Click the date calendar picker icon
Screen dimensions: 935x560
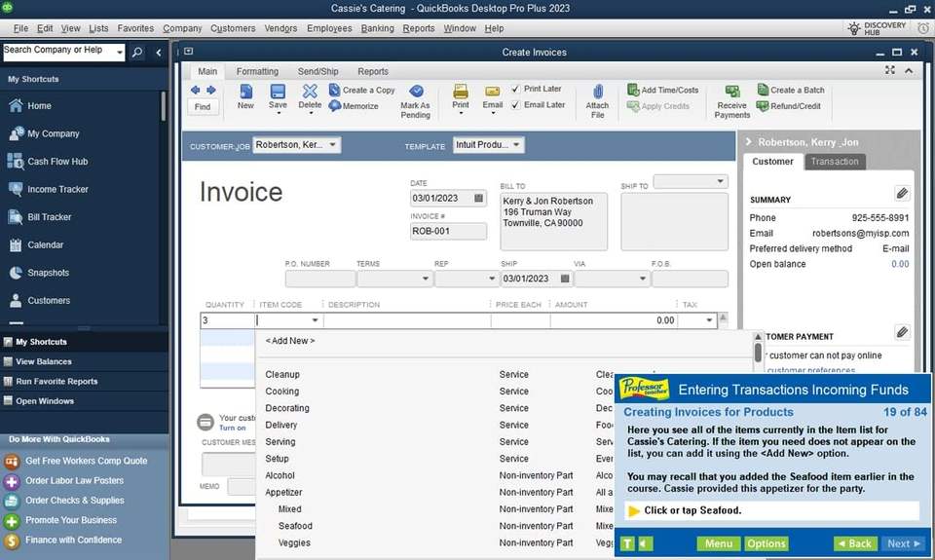click(x=478, y=199)
